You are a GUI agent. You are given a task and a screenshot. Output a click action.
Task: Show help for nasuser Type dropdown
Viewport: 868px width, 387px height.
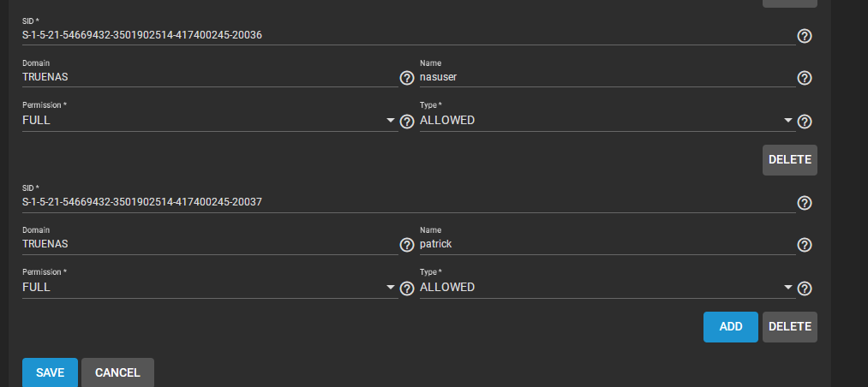click(805, 122)
